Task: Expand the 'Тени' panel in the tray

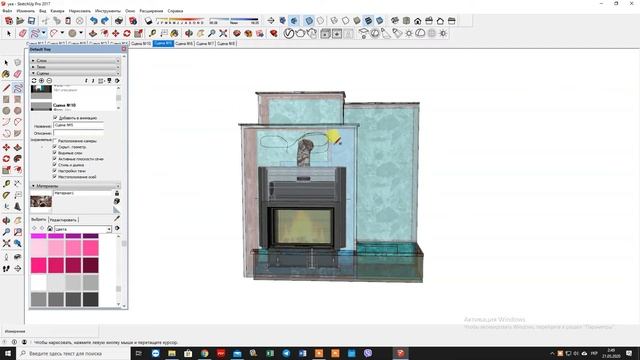Action: pyautogui.click(x=76, y=67)
